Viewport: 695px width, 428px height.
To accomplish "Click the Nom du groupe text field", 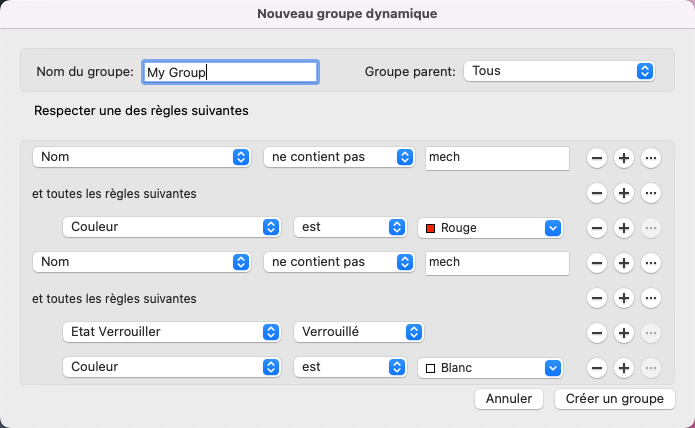I will [x=230, y=72].
